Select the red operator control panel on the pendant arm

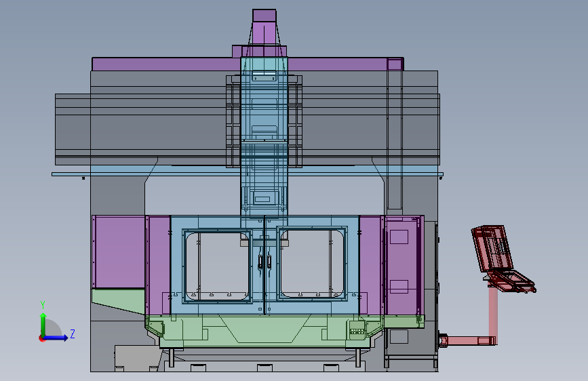(x=503, y=259)
